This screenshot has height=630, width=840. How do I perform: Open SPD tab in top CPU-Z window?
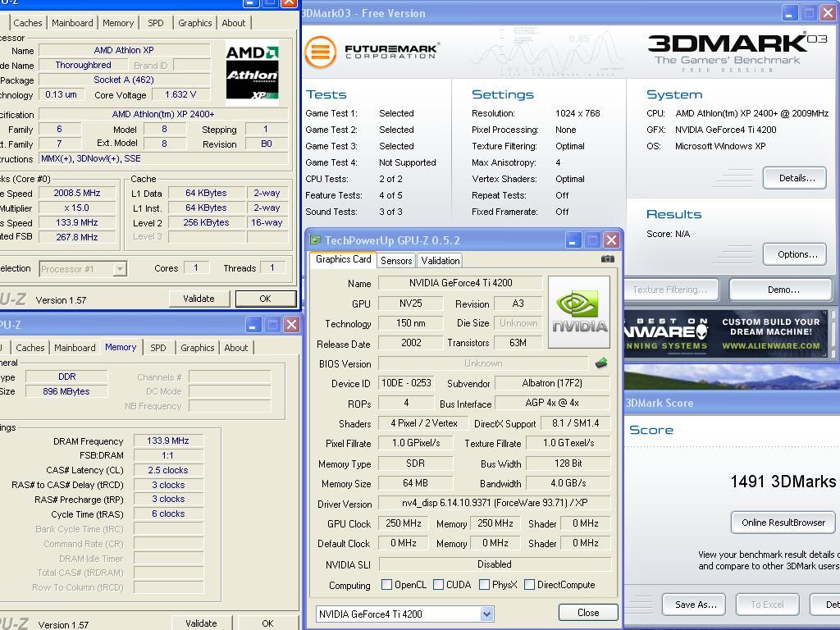(155, 23)
